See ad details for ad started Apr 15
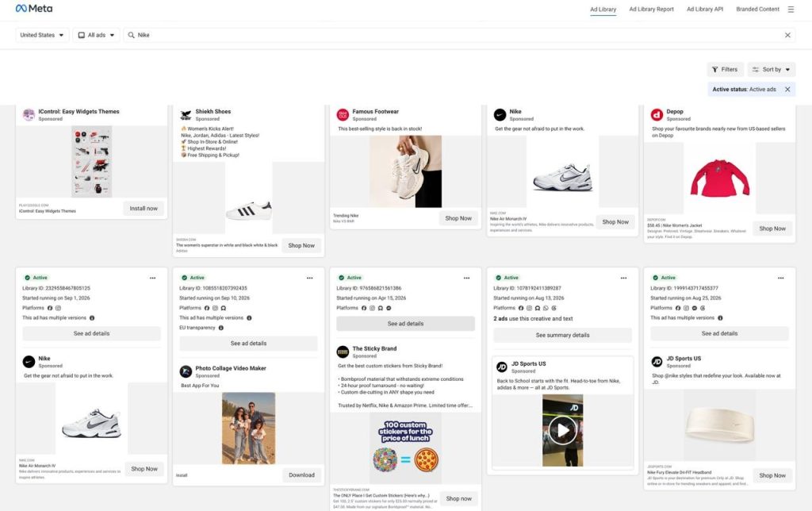Image resolution: width=812 pixels, height=511 pixels. [405, 324]
